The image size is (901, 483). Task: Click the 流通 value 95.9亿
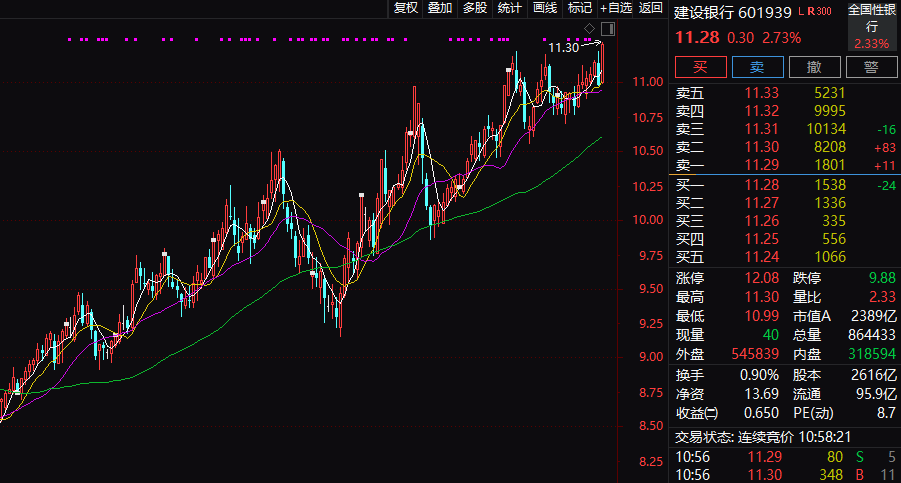coord(876,395)
